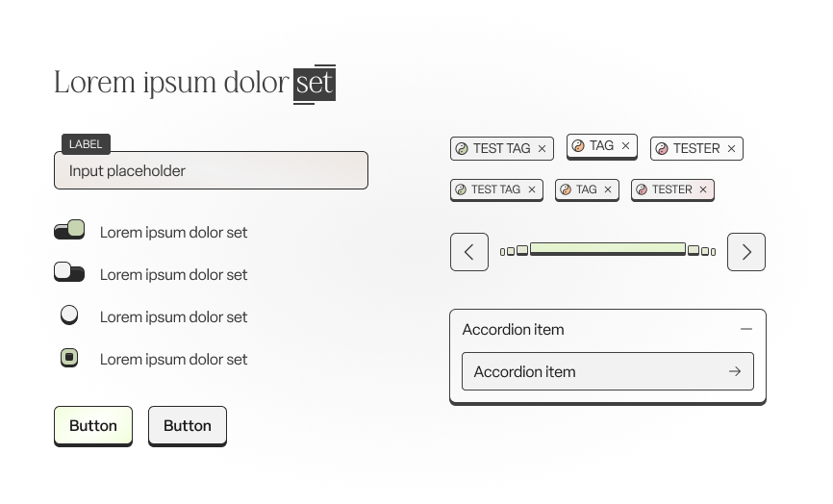Go to previous with left chevron button
Image resolution: width=833 pixels, height=504 pixels.
coord(469,252)
